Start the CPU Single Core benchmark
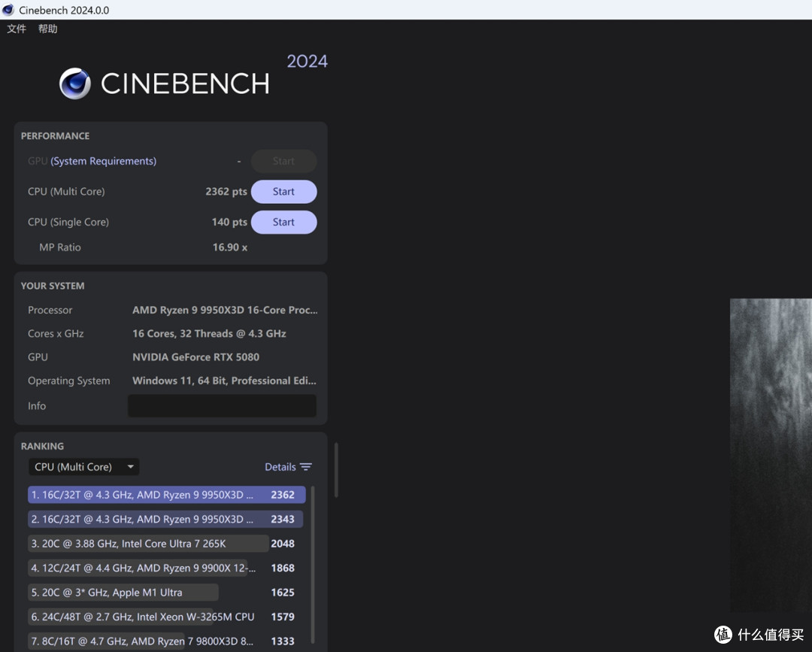812x652 pixels. 283,222
